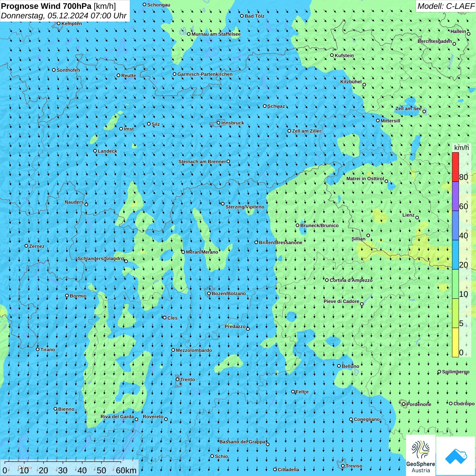The height and width of the screenshot is (476, 476).
Task: Click the 'Bad Tölz' label
Action: tap(255, 16)
